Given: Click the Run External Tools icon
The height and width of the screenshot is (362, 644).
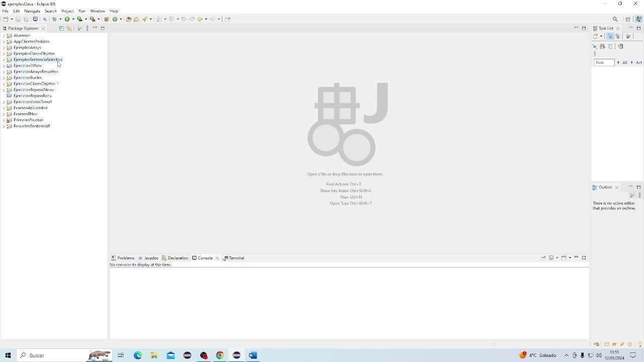Looking at the screenshot, I should point(93,19).
